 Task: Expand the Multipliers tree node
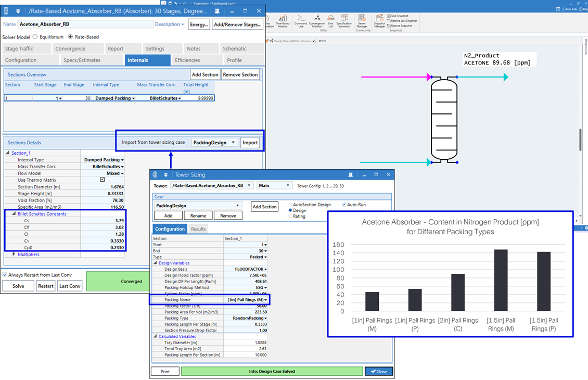14,255
